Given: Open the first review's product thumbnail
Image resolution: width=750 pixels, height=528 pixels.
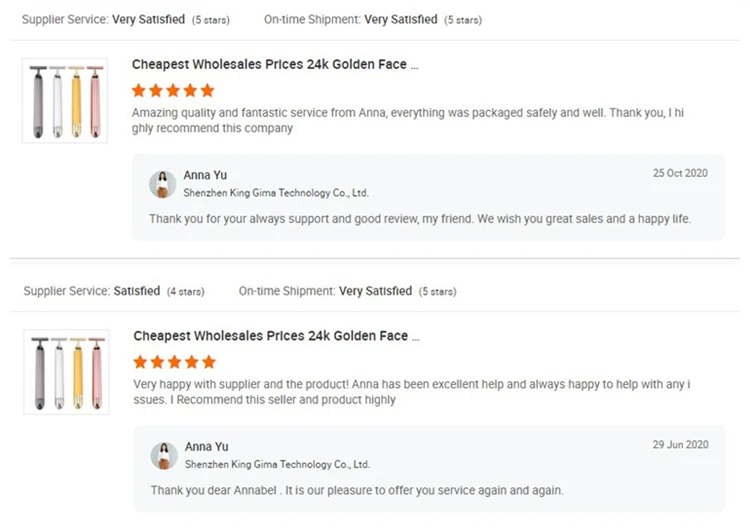Looking at the screenshot, I should [65, 100].
